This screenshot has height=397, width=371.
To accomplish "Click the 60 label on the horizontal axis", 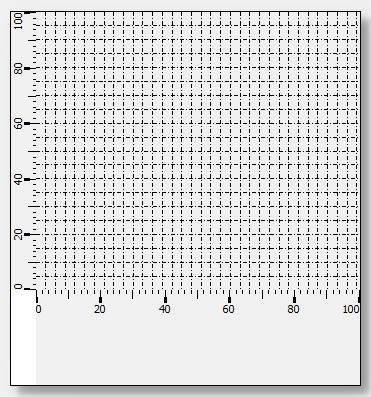I will tap(228, 309).
